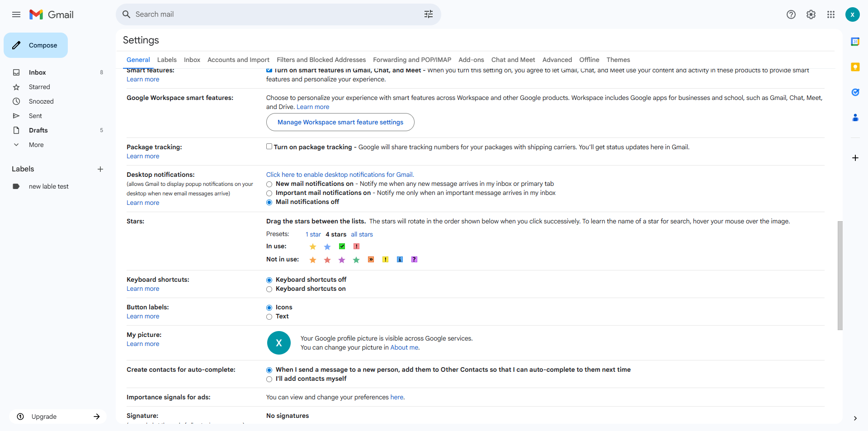
Task: Open the Google apps grid
Action: pyautogui.click(x=831, y=14)
